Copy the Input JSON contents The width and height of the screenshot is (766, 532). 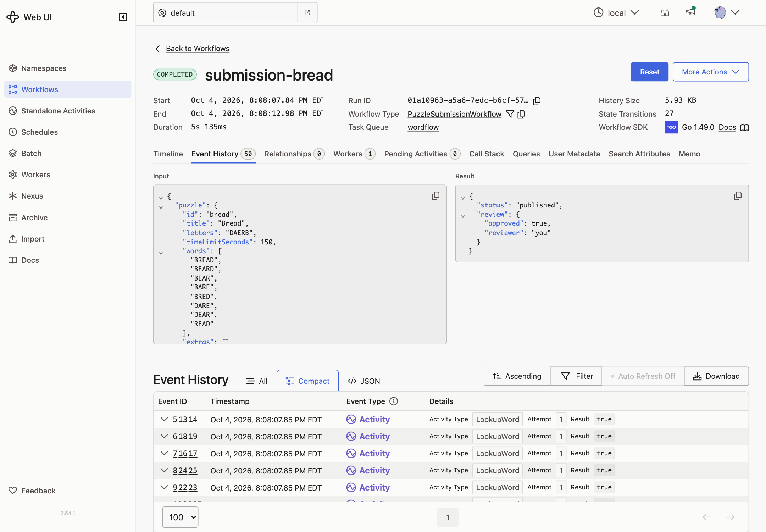(435, 196)
